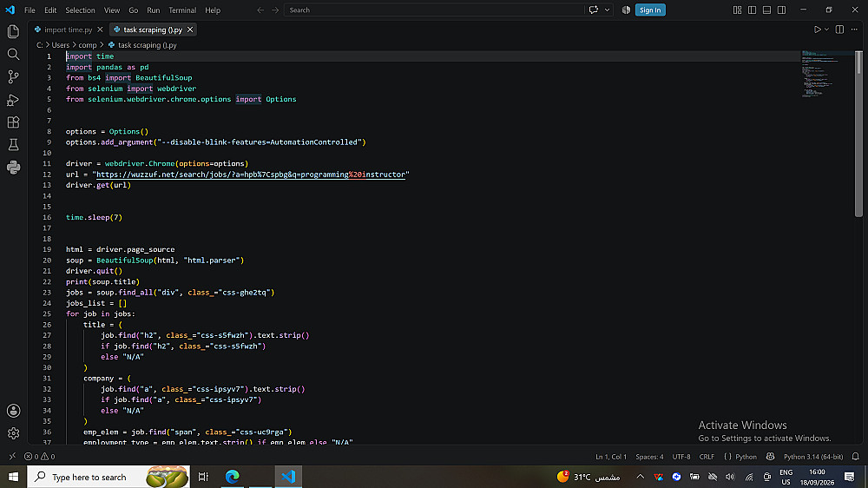Open the Python extension sidebar icon
Screen dimensions: 868x488
[13, 168]
